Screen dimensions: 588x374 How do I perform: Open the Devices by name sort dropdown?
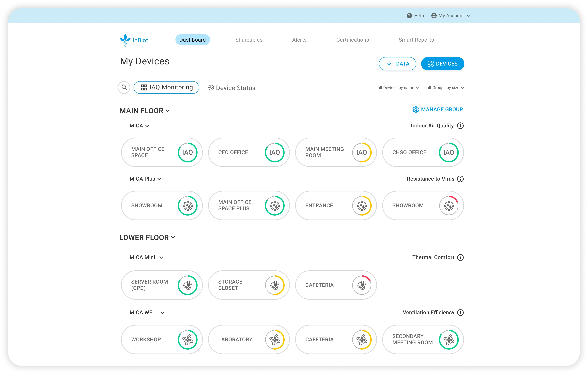click(x=399, y=88)
